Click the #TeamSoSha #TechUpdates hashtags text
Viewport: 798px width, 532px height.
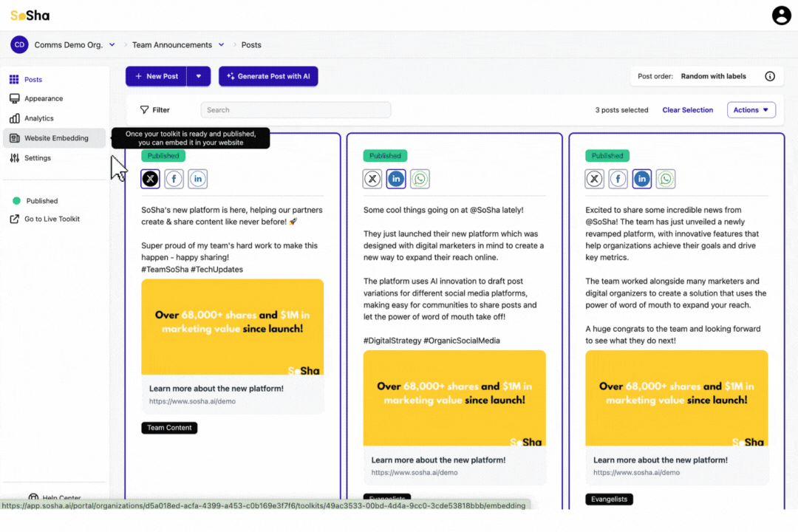(x=192, y=269)
